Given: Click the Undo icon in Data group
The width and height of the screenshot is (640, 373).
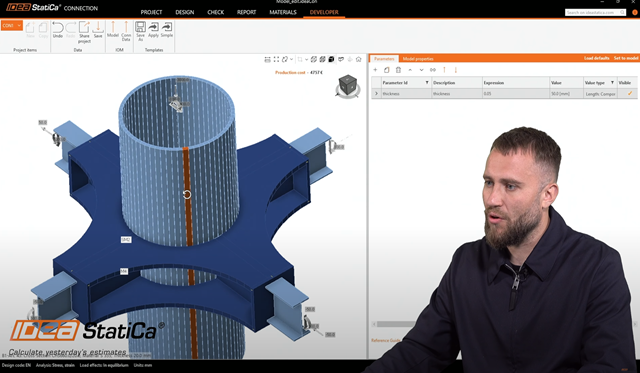Looking at the screenshot, I should point(58,30).
